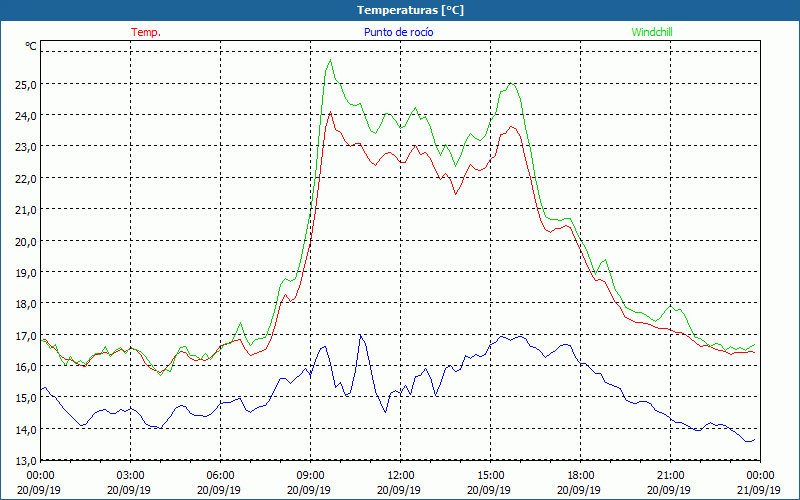Click the '25,0' y-axis value
This screenshot has height=500, width=800.
(x=27, y=84)
